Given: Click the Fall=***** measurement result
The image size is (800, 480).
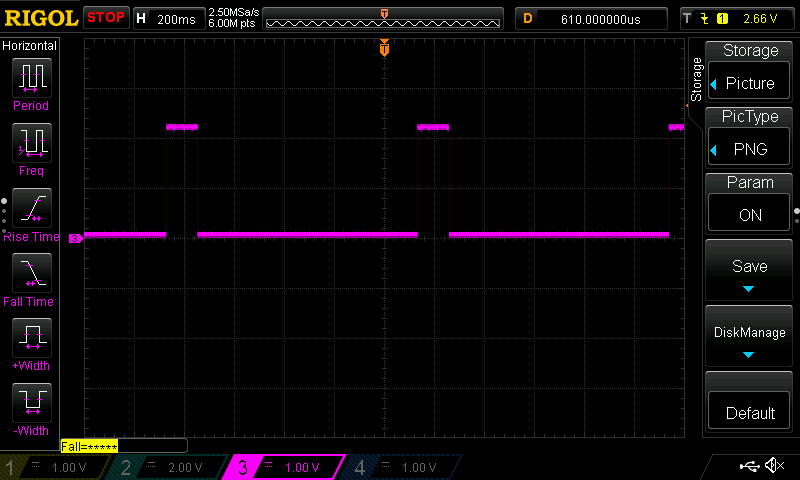Looking at the screenshot, I should 89,446.
